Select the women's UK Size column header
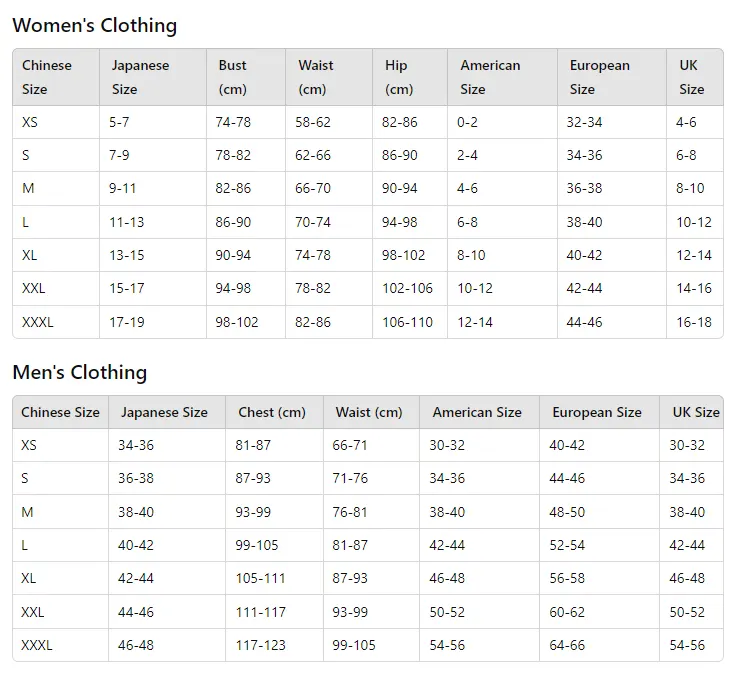 695,77
